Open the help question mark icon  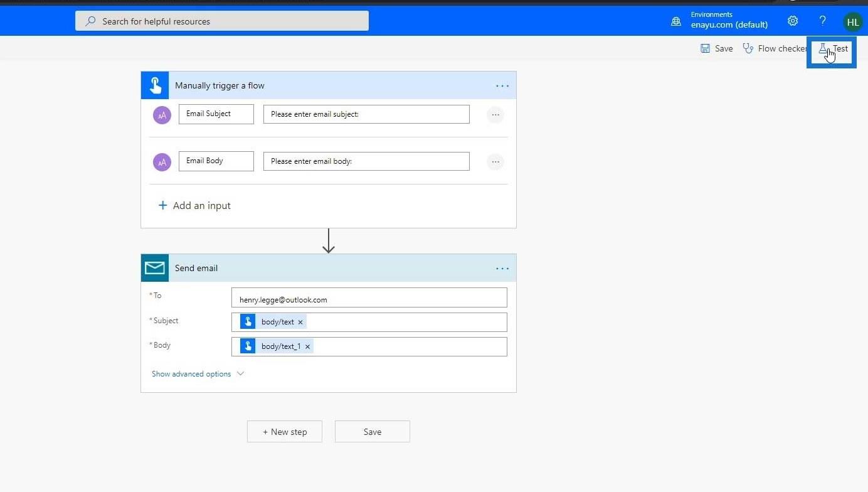(823, 21)
